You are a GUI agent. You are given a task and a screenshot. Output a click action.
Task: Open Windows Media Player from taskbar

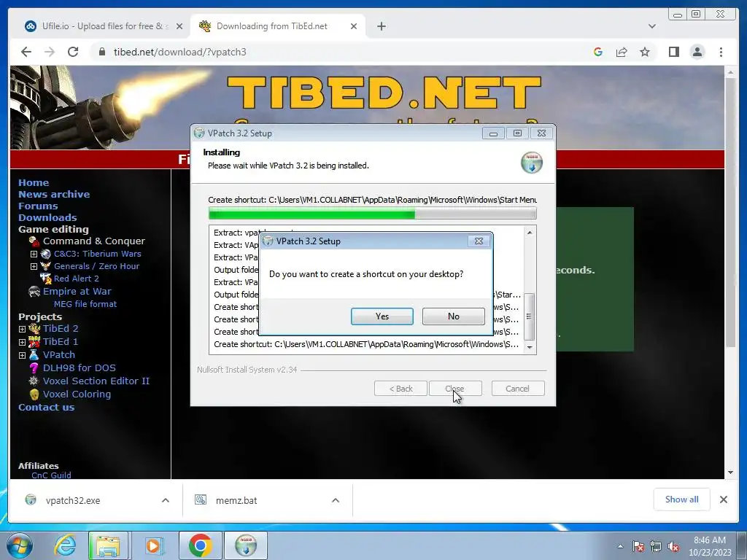coord(153,545)
